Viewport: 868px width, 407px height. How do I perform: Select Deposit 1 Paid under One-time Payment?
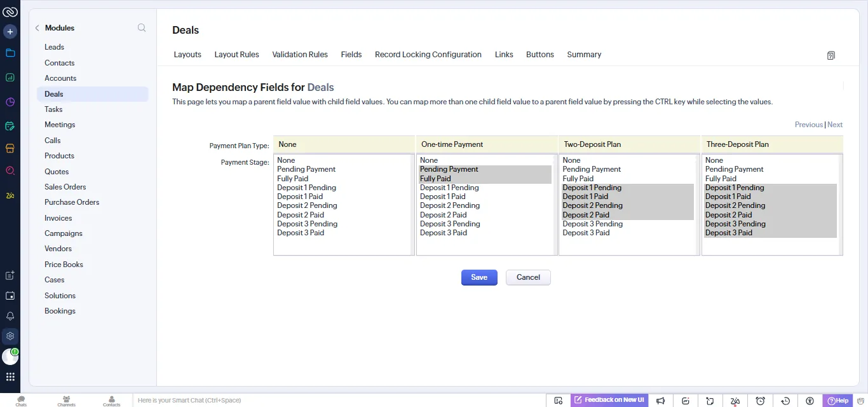tap(485, 197)
